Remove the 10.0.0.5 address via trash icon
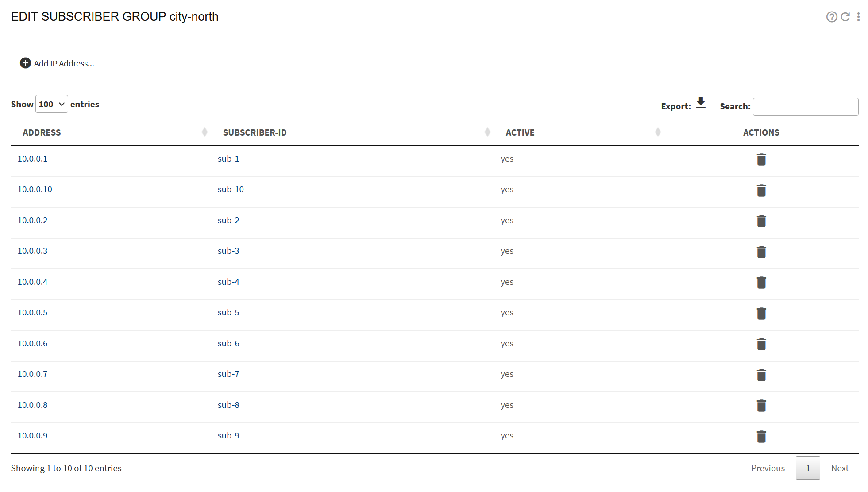Screen dimensions: 868x492 761,314
